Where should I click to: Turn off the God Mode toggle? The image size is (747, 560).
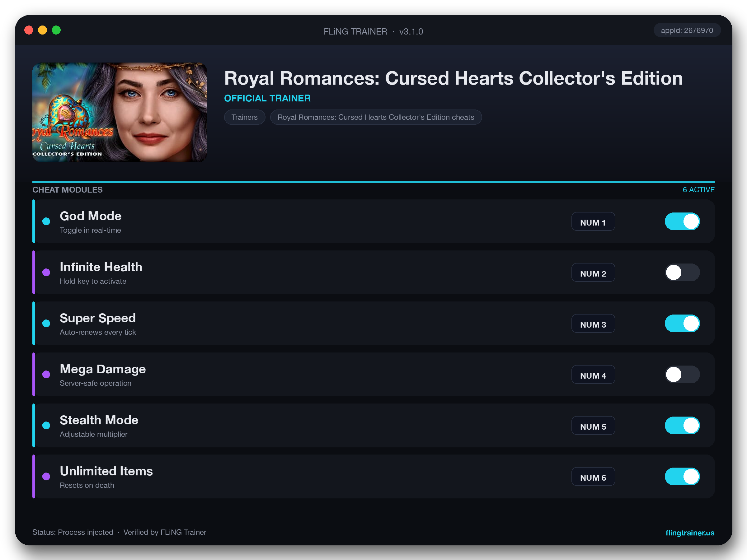682,222
